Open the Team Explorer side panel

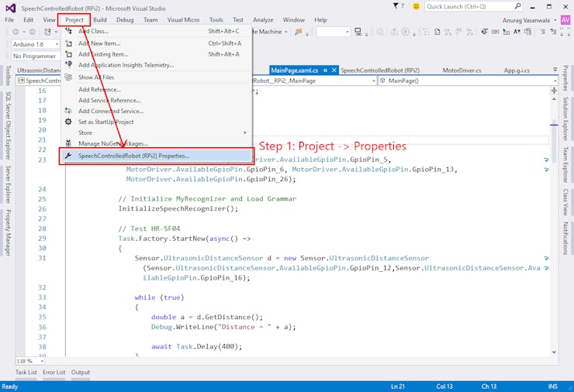point(565,164)
